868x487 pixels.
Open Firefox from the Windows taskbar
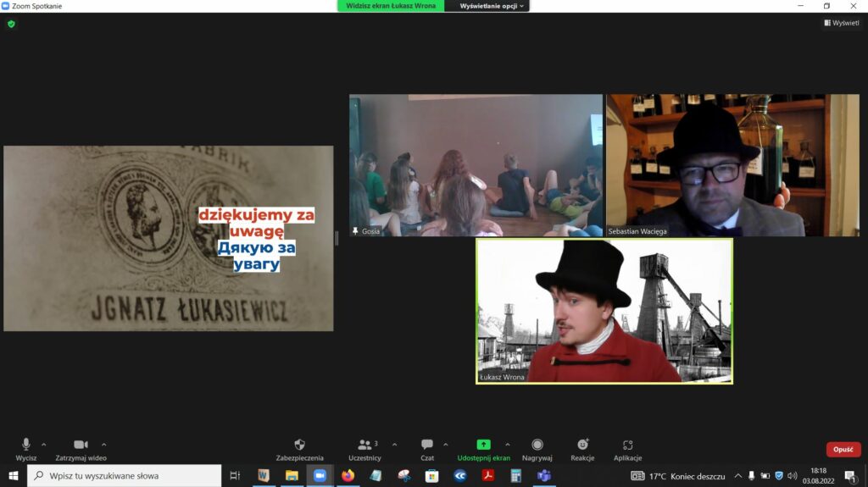[348, 476]
